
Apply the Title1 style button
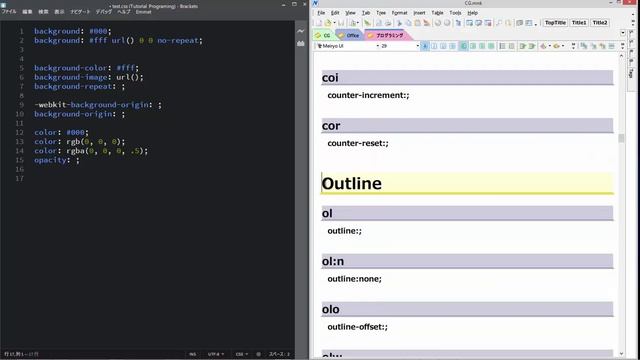pyautogui.click(x=579, y=23)
